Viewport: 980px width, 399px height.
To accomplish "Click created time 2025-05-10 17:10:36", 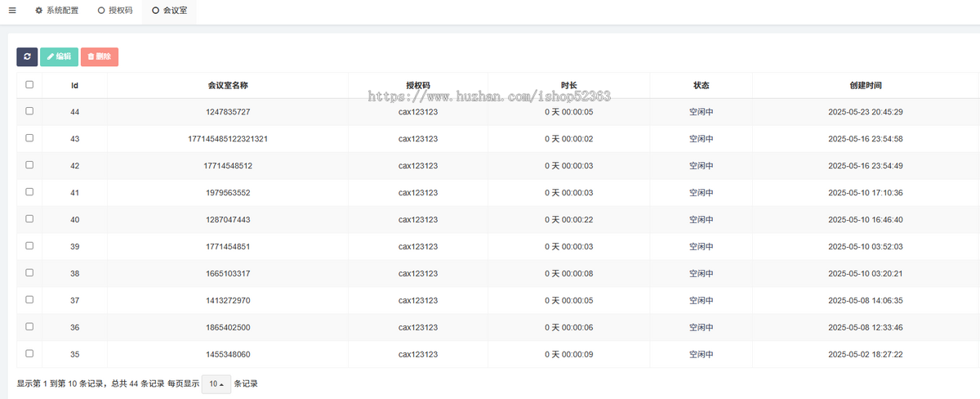I will (866, 193).
